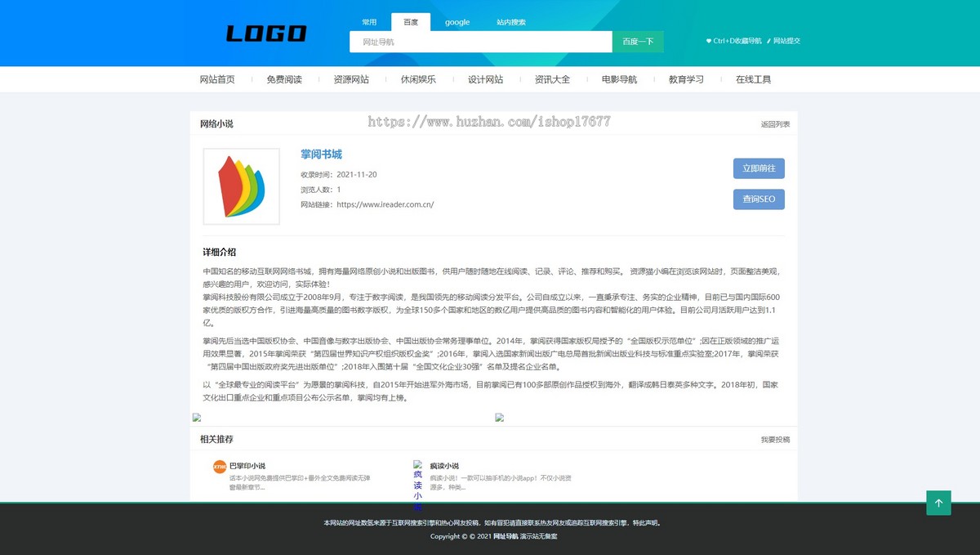The width and height of the screenshot is (980, 555).
Task: Switch to the google search tab
Action: tap(457, 22)
